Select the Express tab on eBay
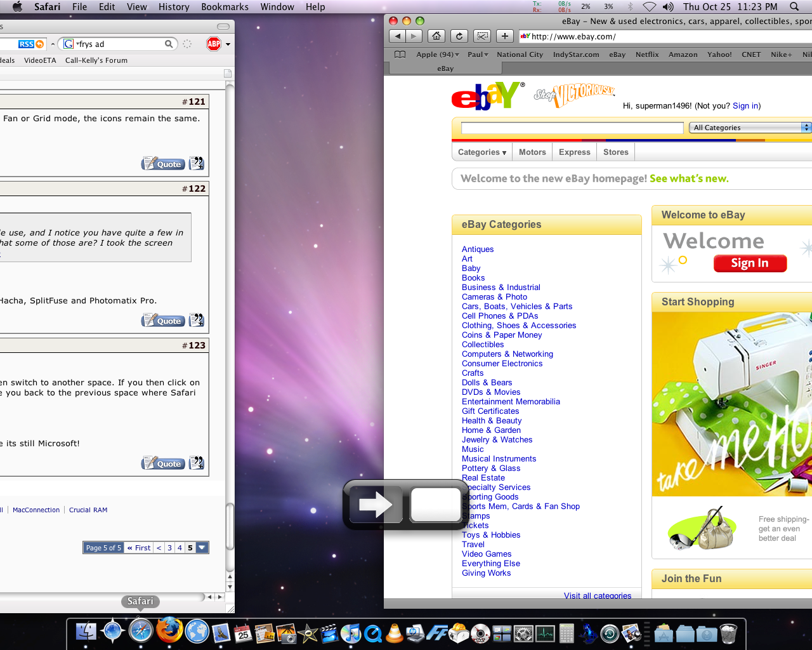 click(575, 152)
